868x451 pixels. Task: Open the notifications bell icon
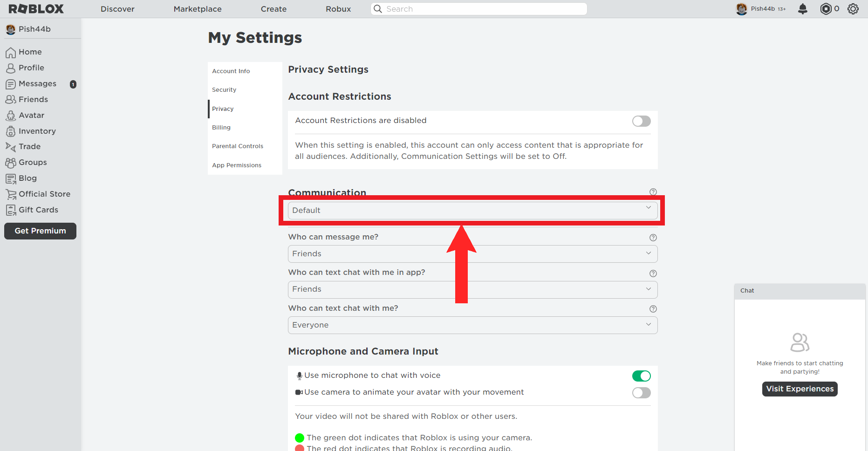click(802, 9)
